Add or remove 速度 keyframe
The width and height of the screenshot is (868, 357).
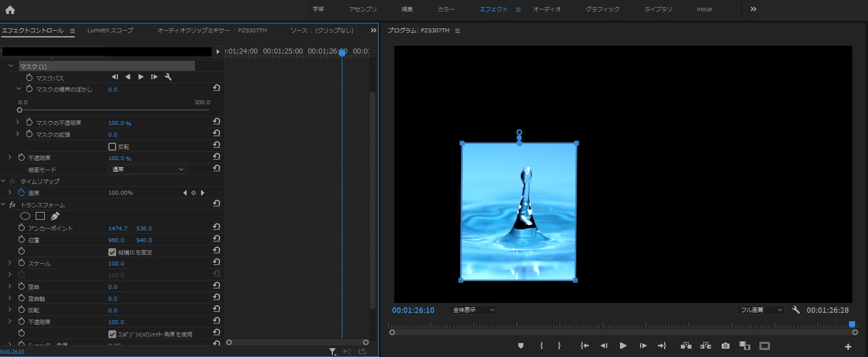coord(193,192)
